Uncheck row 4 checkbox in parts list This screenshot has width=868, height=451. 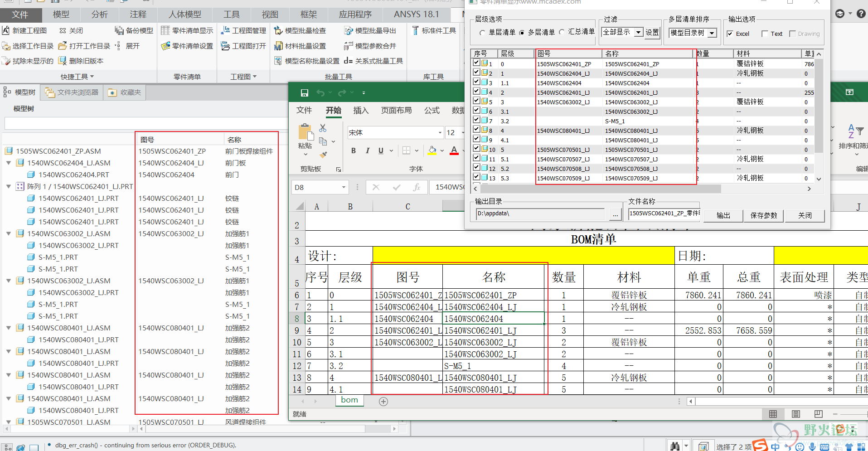click(476, 91)
